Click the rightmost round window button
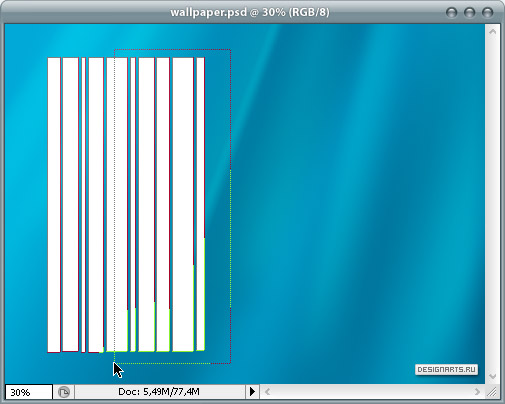Viewport: 505px width, 404px height. tap(487, 13)
